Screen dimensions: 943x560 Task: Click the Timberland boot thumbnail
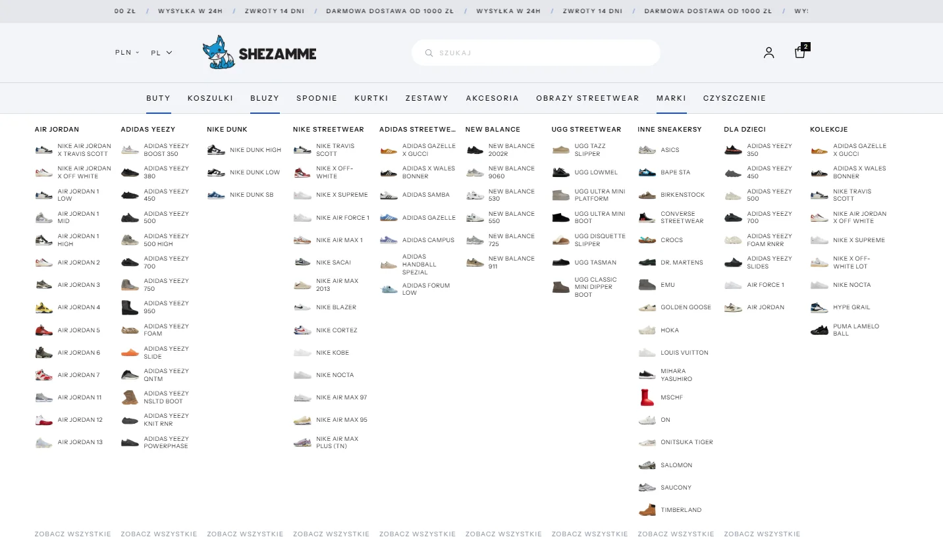[x=647, y=510]
